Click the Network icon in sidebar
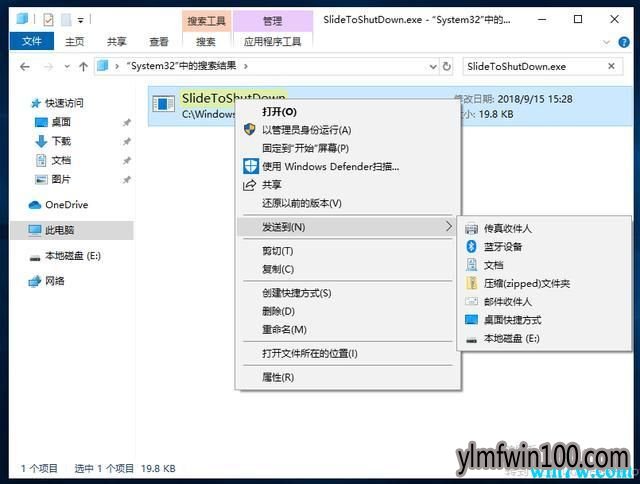640x484 pixels. pos(35,281)
